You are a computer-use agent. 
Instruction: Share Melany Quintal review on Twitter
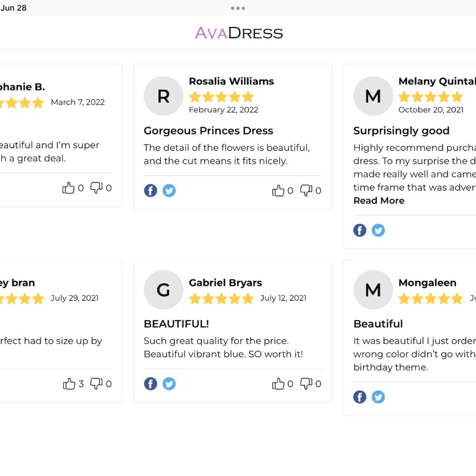pos(378,230)
